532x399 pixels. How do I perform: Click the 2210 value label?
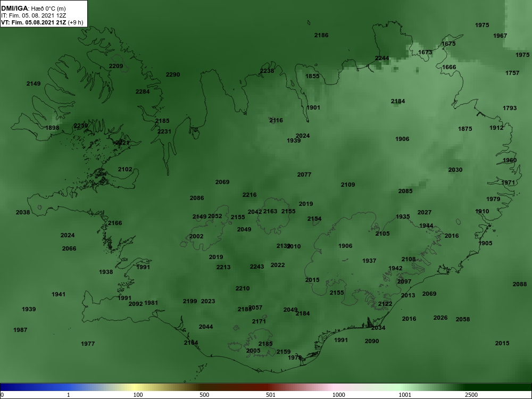(x=243, y=289)
